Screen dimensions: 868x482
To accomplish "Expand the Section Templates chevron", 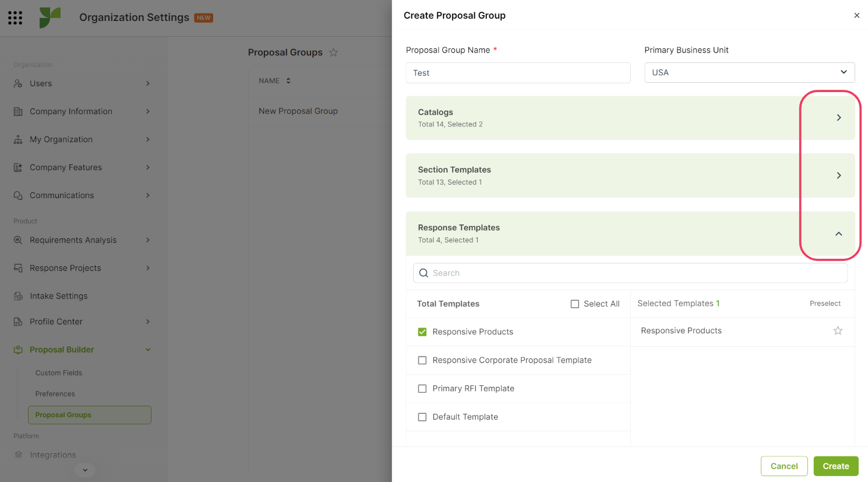I will 839,175.
